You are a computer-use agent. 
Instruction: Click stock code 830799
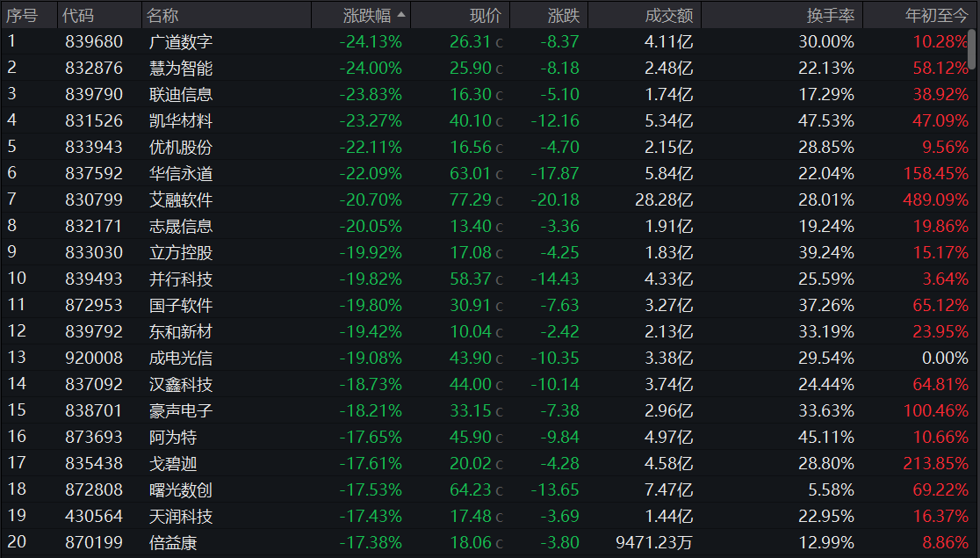tap(94, 200)
